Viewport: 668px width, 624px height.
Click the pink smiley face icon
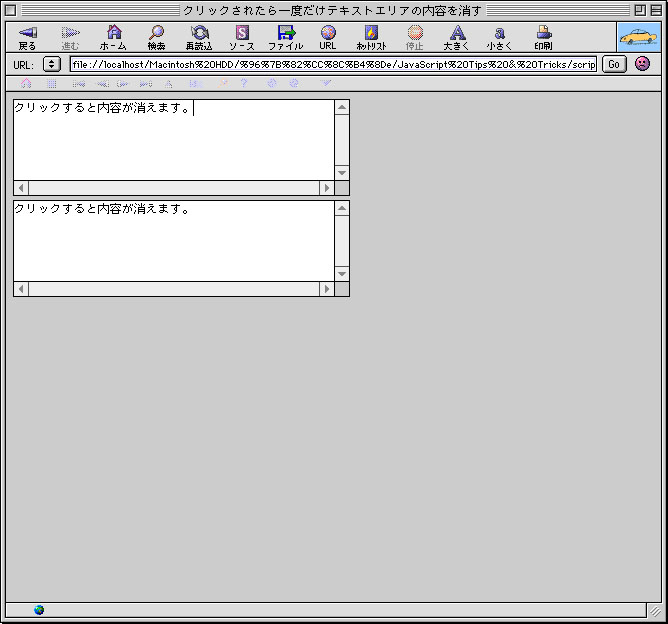(x=642, y=64)
